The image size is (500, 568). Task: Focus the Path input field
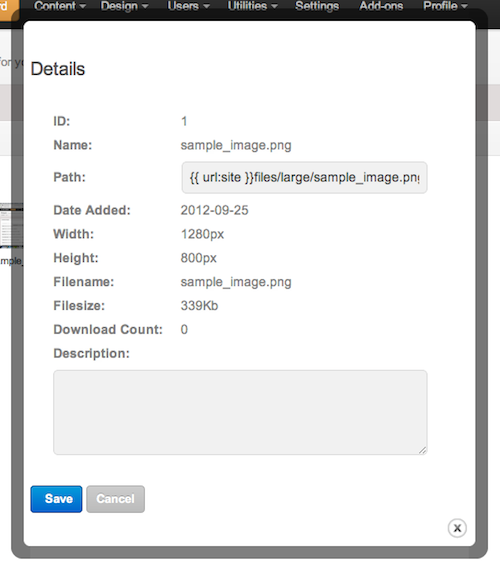point(304,178)
